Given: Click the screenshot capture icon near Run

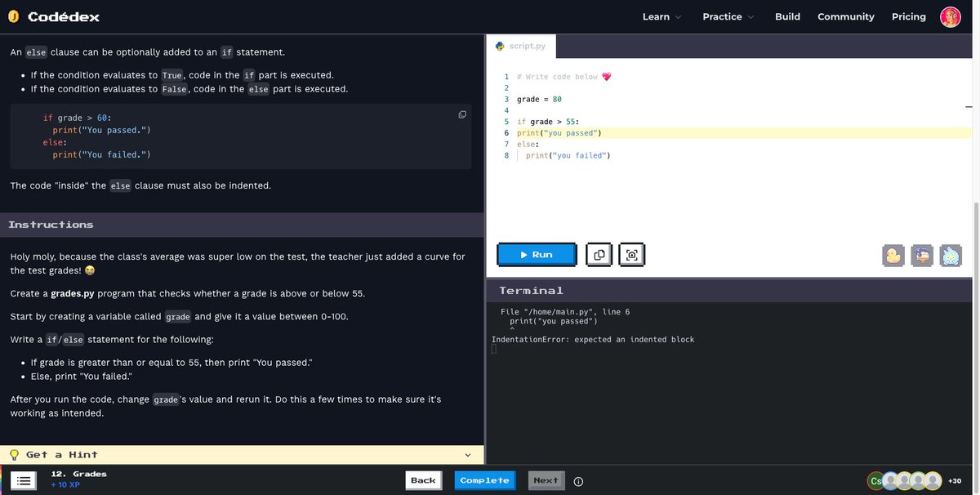Looking at the screenshot, I should (x=630, y=253).
